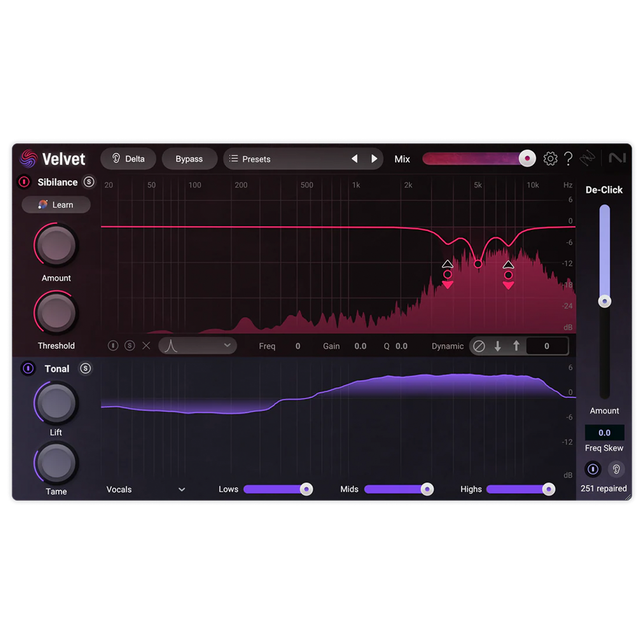Viewport: 644px width, 644px height.
Task: Click the Velvet swirl logo
Action: (x=28, y=158)
